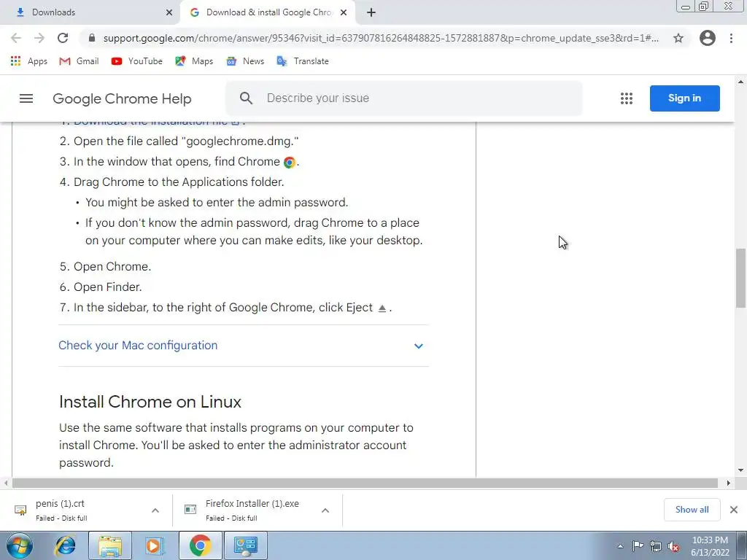
Task: Click the horizontal scroll left arrow
Action: 5,483
